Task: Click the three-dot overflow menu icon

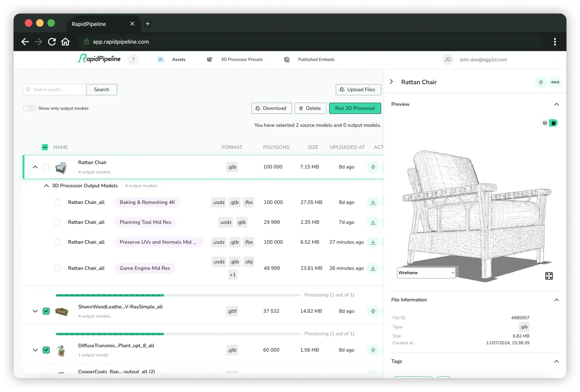Action: click(x=555, y=82)
